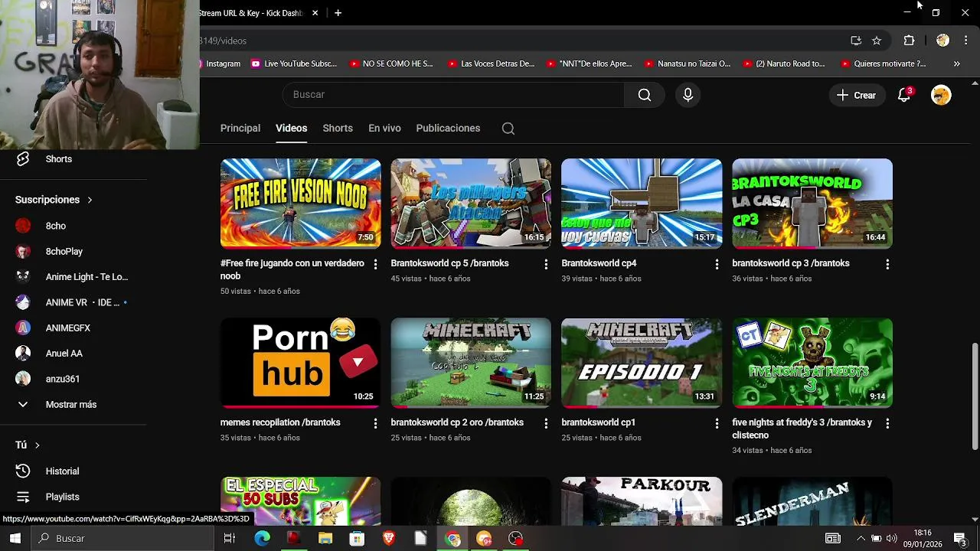Open the Chrome profile avatar
Viewport: 980px width, 551px height.
click(x=942, y=41)
